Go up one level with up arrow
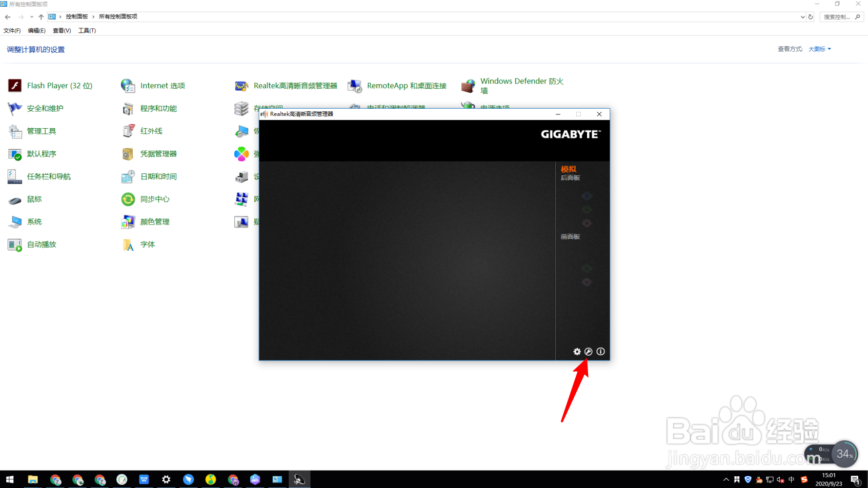 41,17
